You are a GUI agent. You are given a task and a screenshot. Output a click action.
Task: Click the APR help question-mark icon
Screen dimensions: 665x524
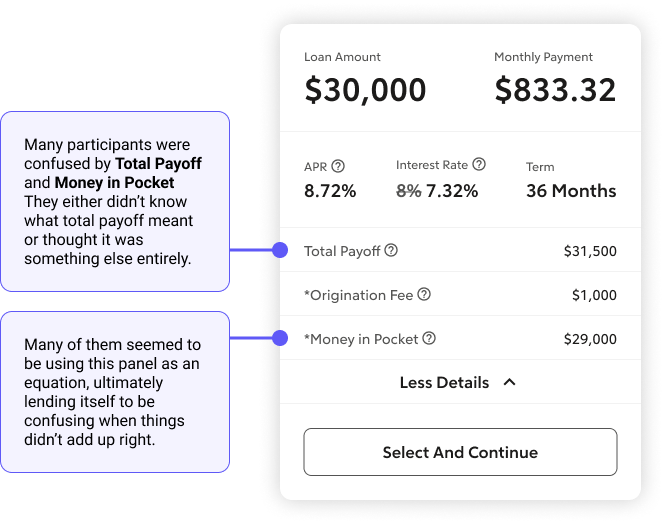click(338, 166)
